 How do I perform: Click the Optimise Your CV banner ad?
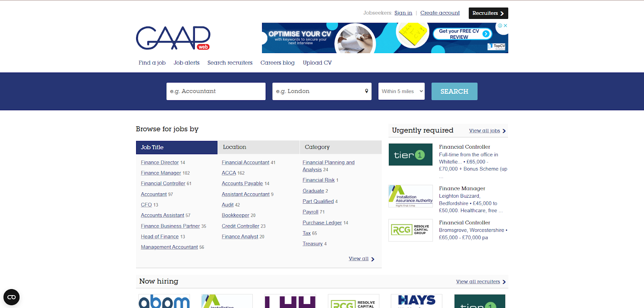coord(385,38)
